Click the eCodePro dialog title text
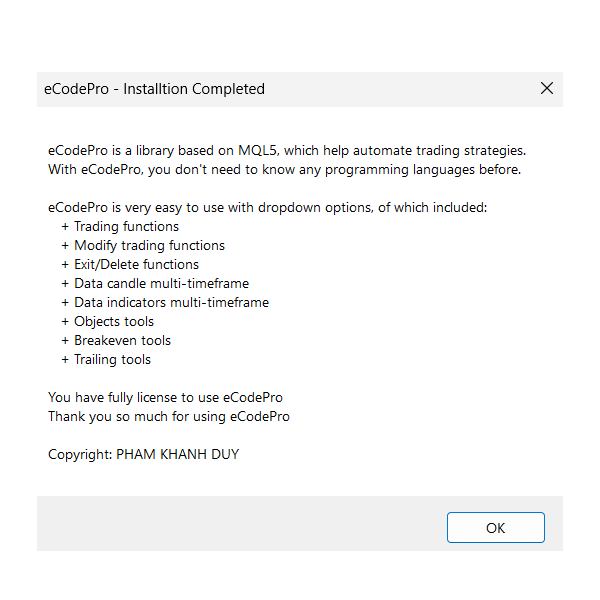 pyautogui.click(x=154, y=89)
